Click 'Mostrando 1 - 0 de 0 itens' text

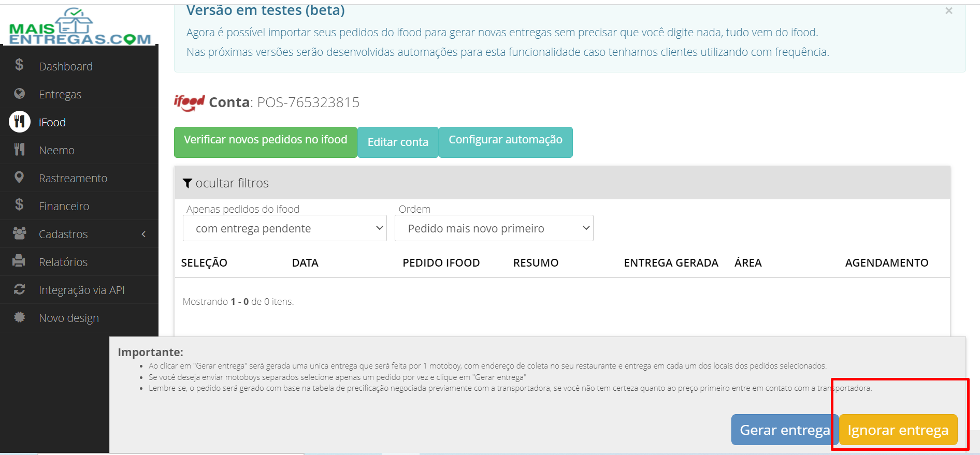pos(238,301)
